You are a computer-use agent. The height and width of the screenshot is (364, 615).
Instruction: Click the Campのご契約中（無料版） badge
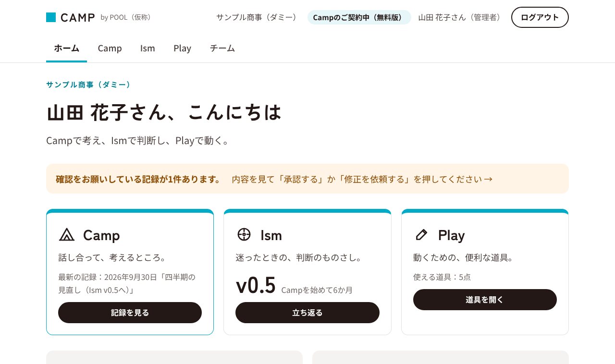click(359, 17)
